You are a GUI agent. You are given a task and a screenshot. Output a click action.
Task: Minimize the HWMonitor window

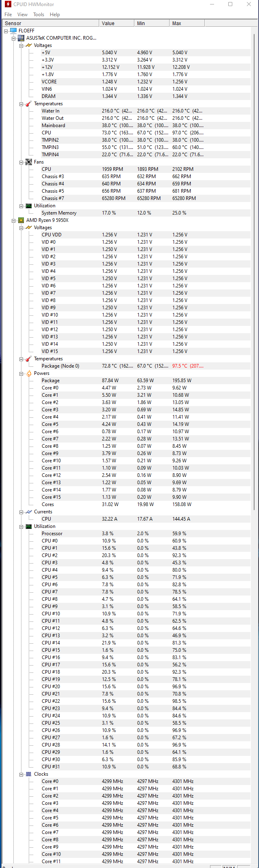[x=212, y=4]
